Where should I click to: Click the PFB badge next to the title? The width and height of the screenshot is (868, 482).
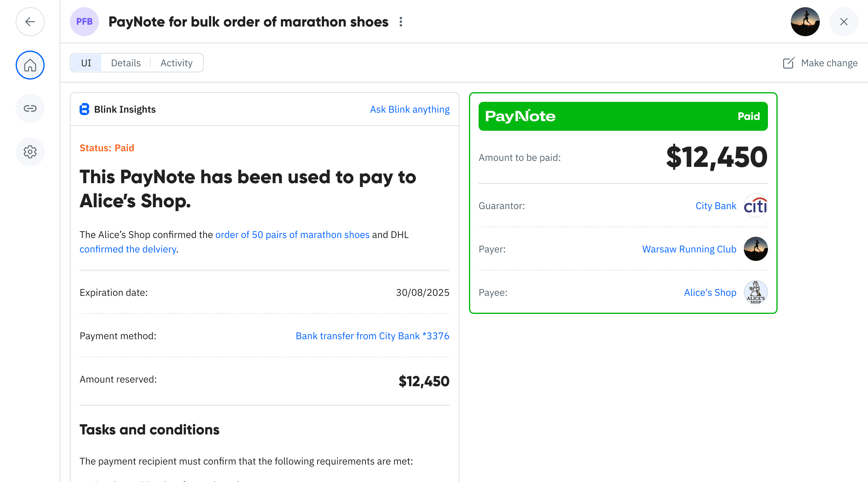pyautogui.click(x=84, y=22)
